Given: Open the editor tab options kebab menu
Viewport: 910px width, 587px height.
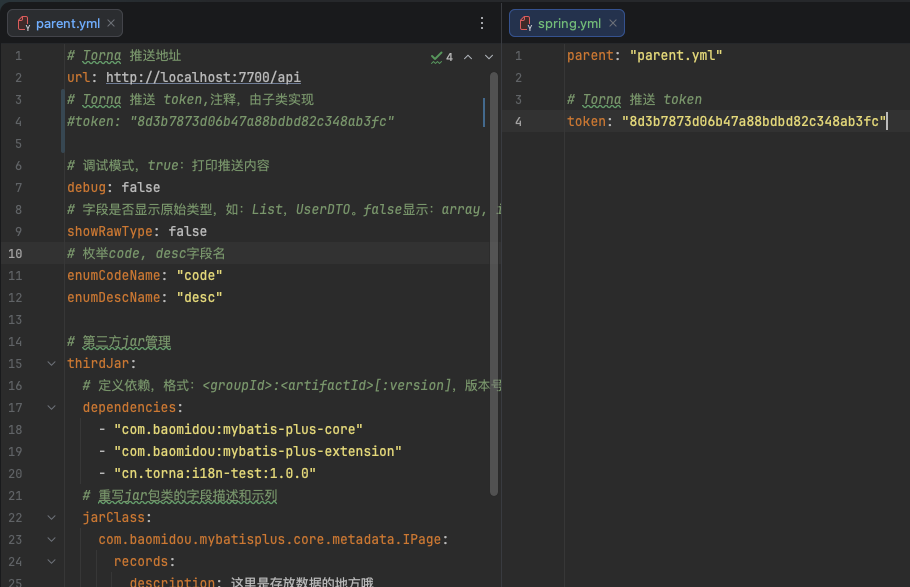Looking at the screenshot, I should click(x=482, y=23).
